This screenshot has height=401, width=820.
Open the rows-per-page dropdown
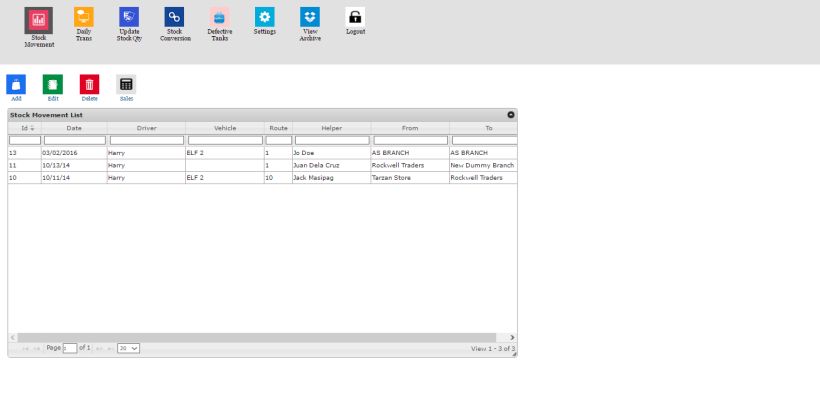(x=128, y=348)
